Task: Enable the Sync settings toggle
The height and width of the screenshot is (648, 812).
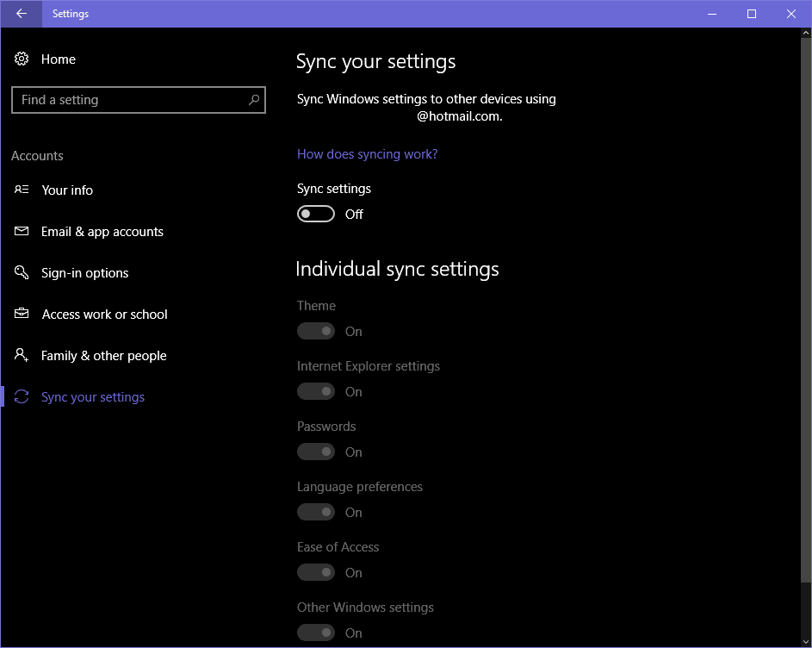Action: (x=317, y=214)
